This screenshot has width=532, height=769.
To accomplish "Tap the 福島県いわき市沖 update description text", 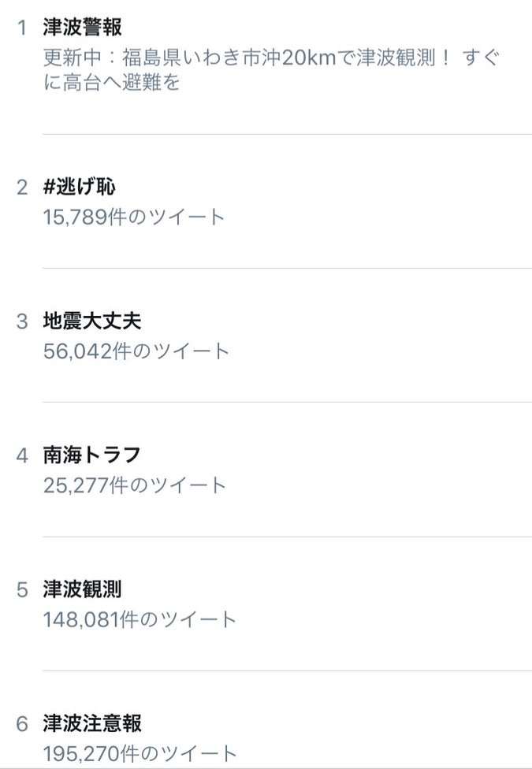I will pos(271,69).
